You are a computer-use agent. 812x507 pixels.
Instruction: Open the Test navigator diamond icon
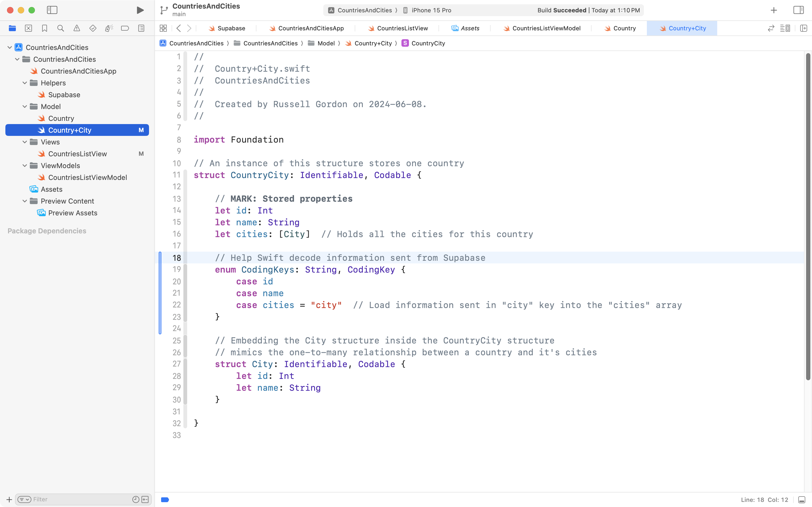click(x=93, y=28)
